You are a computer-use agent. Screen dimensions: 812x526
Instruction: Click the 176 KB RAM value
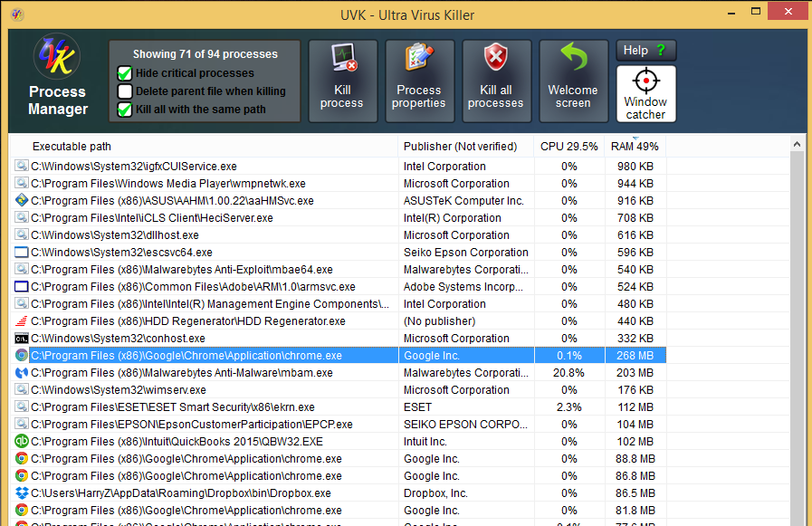[635, 390]
